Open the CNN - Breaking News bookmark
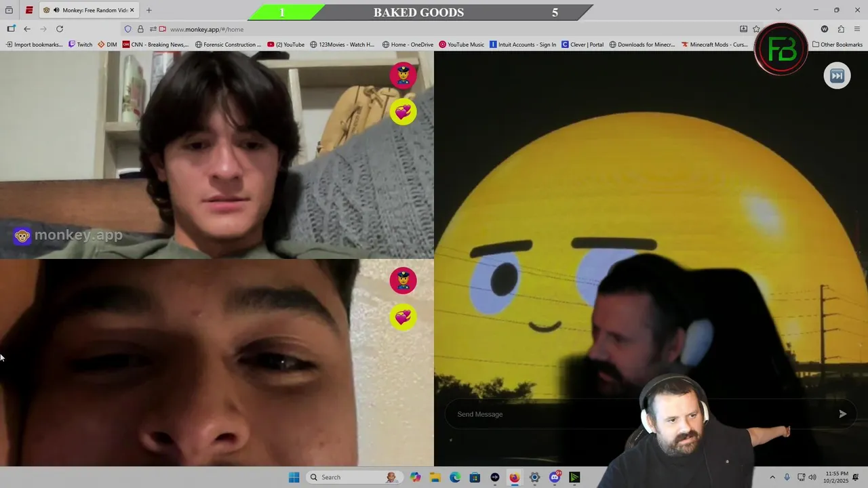 (155, 45)
